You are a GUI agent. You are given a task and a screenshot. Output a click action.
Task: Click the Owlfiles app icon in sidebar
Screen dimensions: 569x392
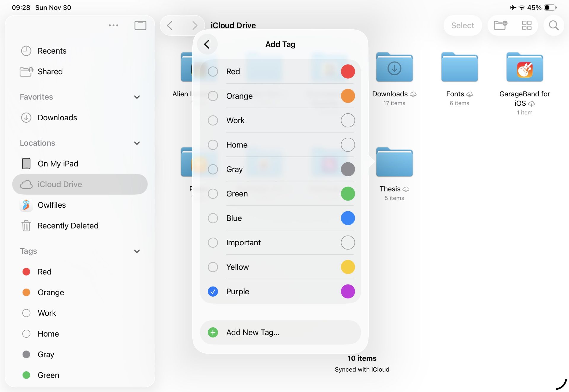26,205
